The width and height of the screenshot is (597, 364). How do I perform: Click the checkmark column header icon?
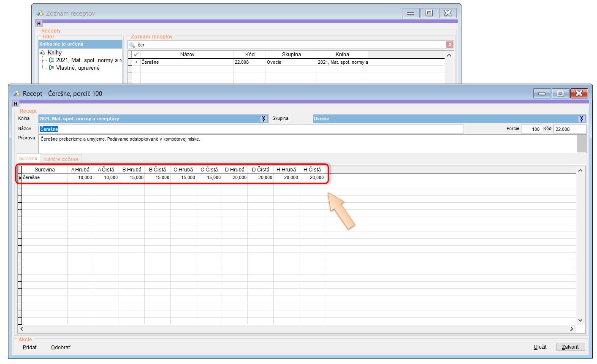136,54
